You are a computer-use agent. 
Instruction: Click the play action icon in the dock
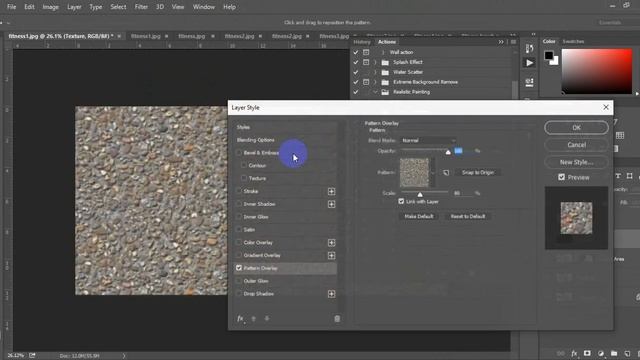[529, 63]
